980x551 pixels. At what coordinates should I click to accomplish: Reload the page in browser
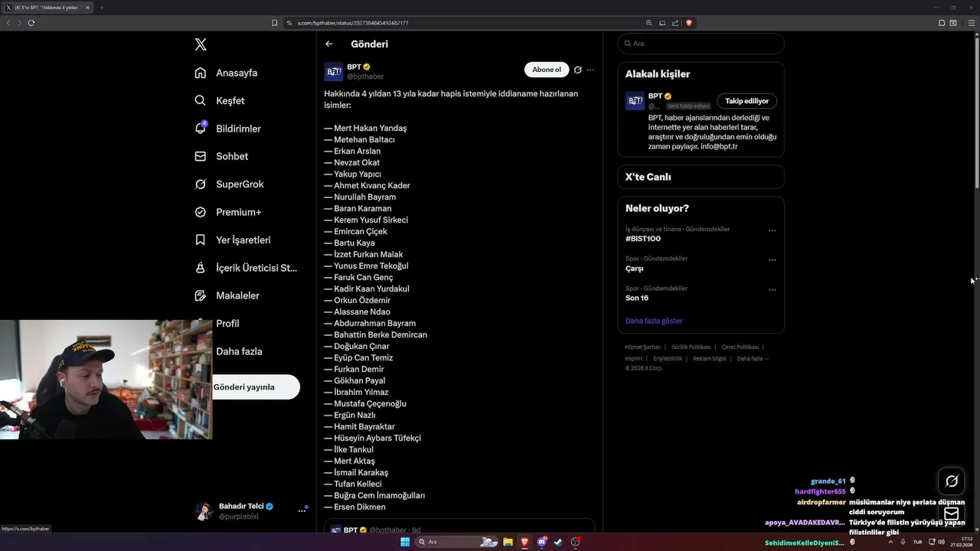click(31, 23)
